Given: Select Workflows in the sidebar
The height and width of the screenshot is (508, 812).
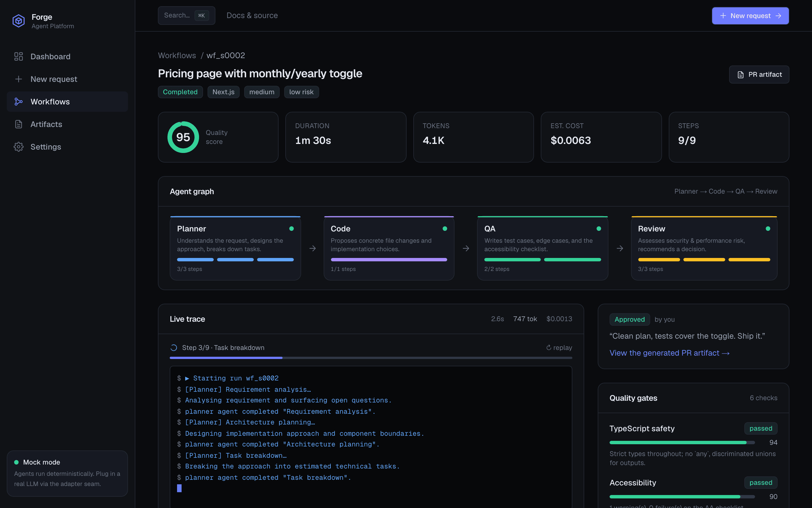Looking at the screenshot, I should point(67,102).
